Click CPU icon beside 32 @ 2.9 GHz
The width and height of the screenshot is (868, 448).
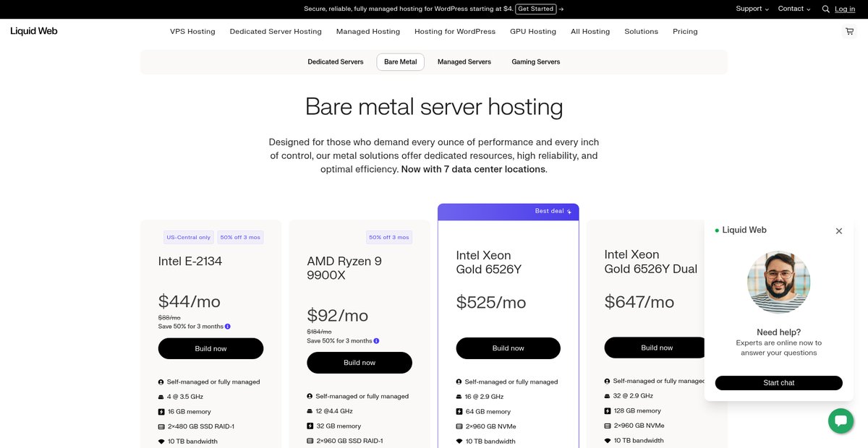pos(608,396)
